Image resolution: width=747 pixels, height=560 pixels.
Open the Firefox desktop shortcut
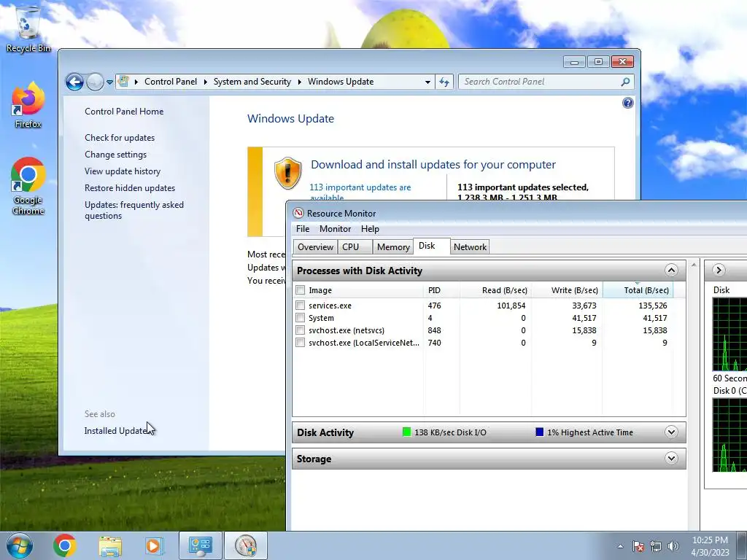tap(28, 105)
